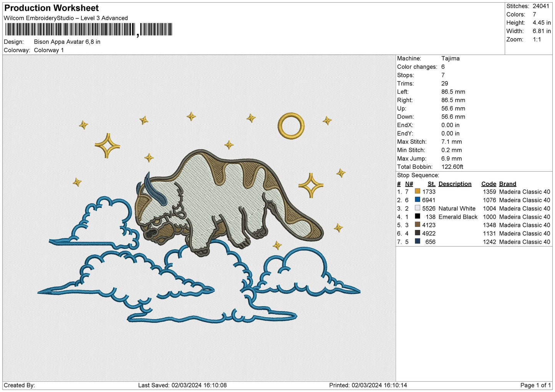
Task: Click the gold 1733 thread color swatch
Action: point(417,191)
